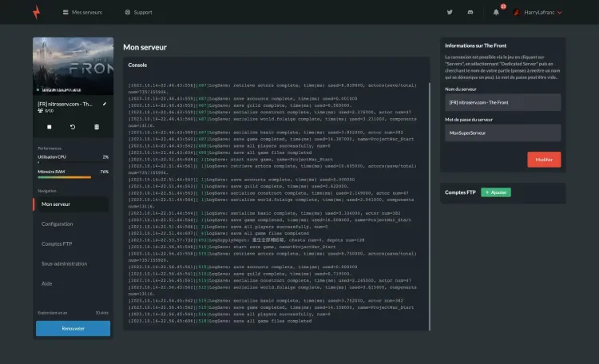Open the notifications bell

coord(496,12)
